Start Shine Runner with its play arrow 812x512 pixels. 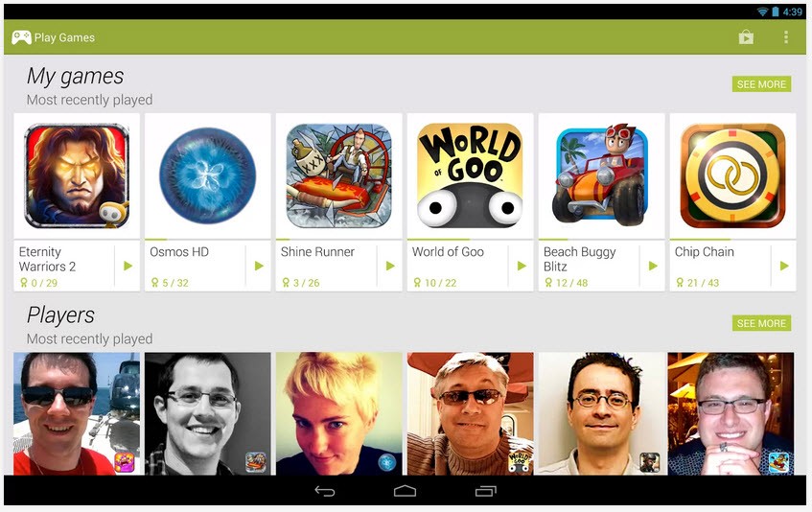pyautogui.click(x=390, y=267)
